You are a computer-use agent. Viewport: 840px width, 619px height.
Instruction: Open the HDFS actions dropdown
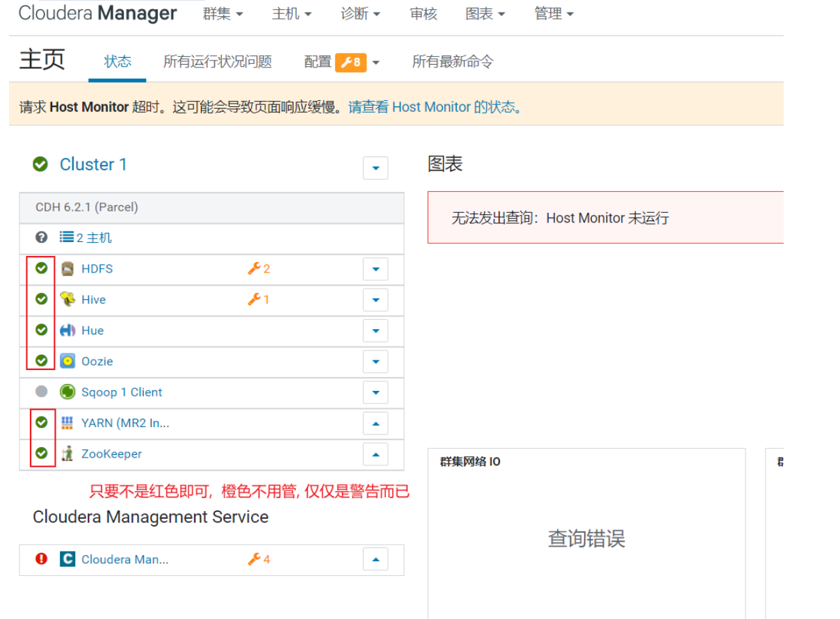(x=375, y=269)
